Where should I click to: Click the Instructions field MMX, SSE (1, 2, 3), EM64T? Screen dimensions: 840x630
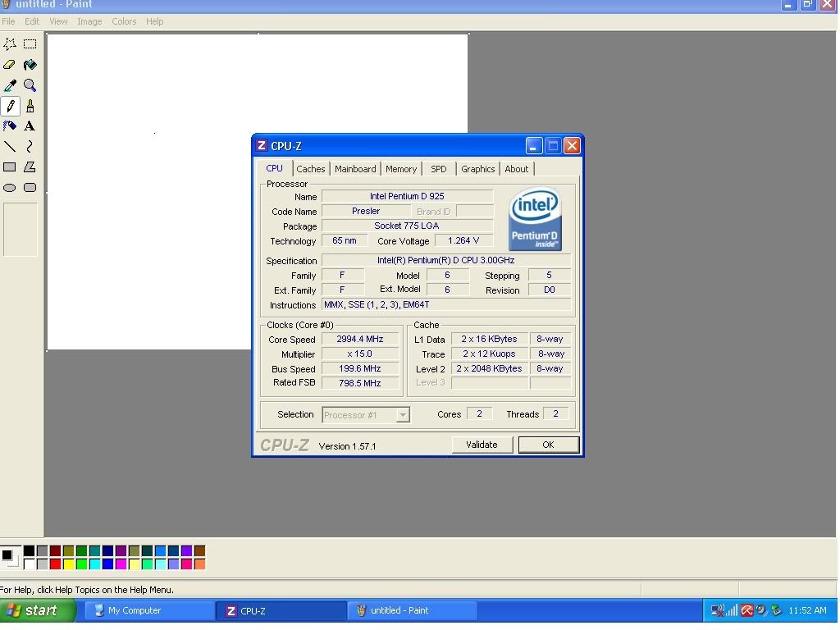446,304
